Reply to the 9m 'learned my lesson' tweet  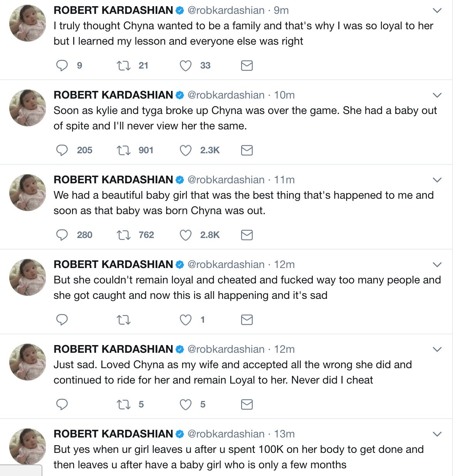[x=62, y=65]
